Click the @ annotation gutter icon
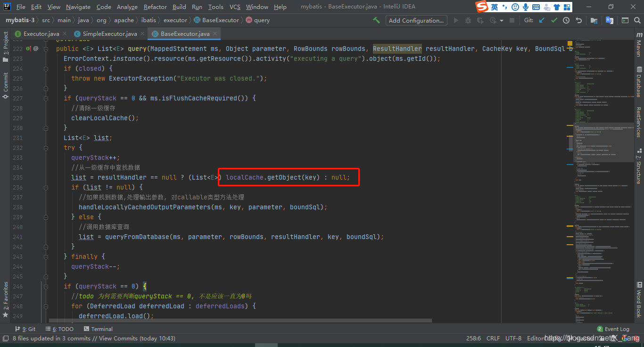The image size is (644, 347). pyautogui.click(x=36, y=49)
